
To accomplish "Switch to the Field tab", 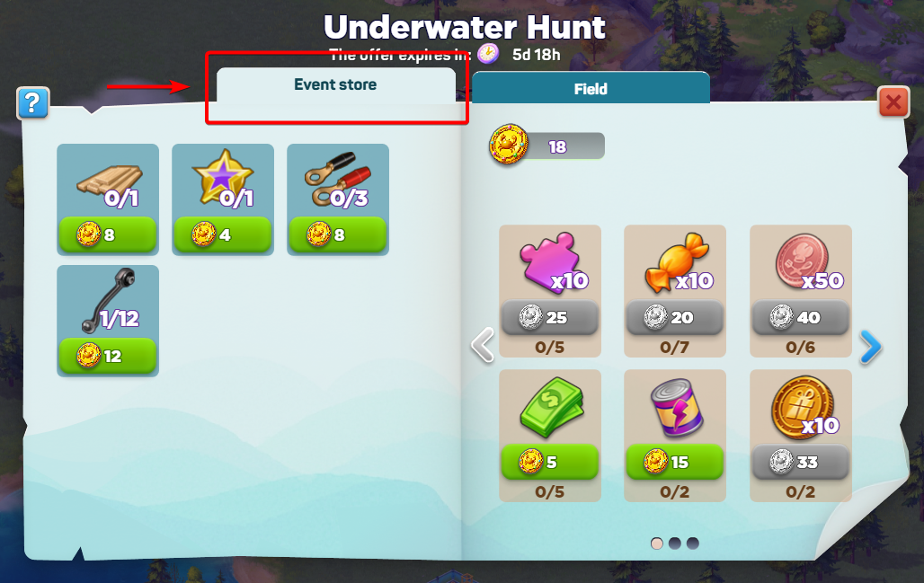I will pyautogui.click(x=591, y=88).
